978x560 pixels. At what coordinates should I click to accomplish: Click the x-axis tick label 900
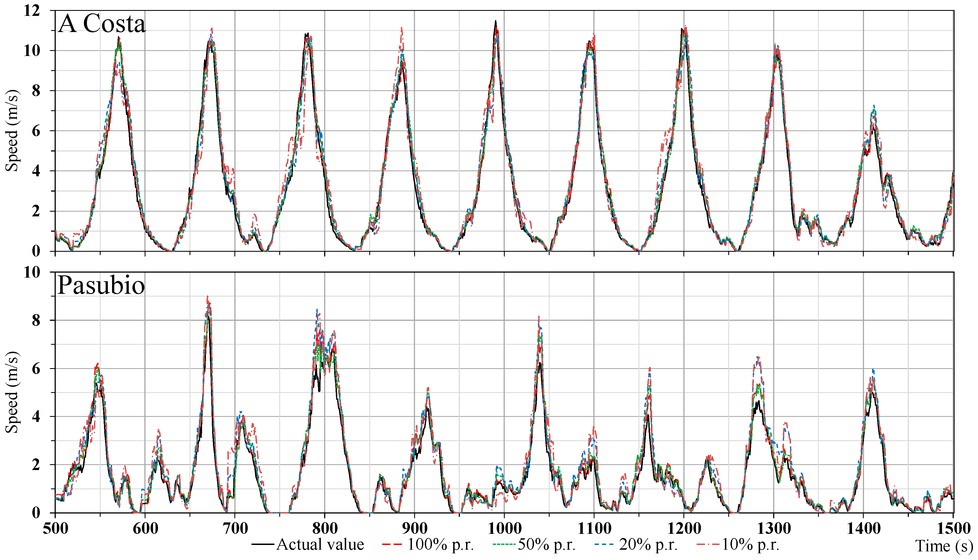pos(414,529)
